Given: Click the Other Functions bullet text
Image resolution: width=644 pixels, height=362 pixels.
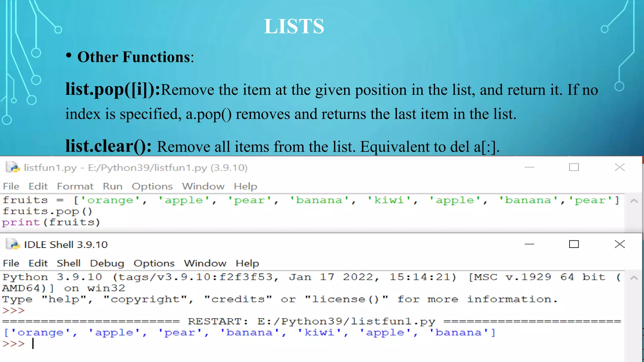Looking at the screenshot, I should click(136, 57).
